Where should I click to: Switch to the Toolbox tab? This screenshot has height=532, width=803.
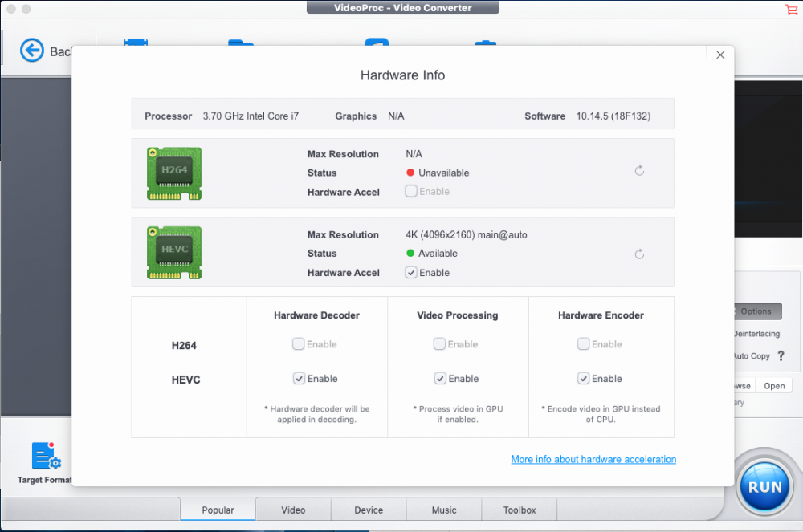520,510
